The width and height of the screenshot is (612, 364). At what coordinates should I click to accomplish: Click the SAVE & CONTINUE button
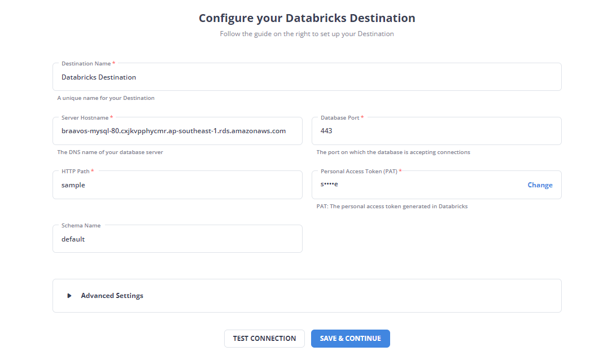350,338
